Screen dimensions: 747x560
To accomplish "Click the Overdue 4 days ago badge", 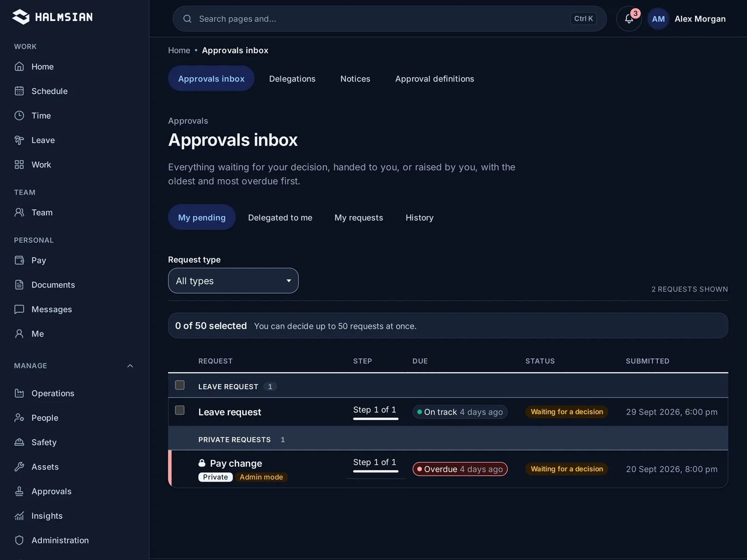I will point(460,469).
